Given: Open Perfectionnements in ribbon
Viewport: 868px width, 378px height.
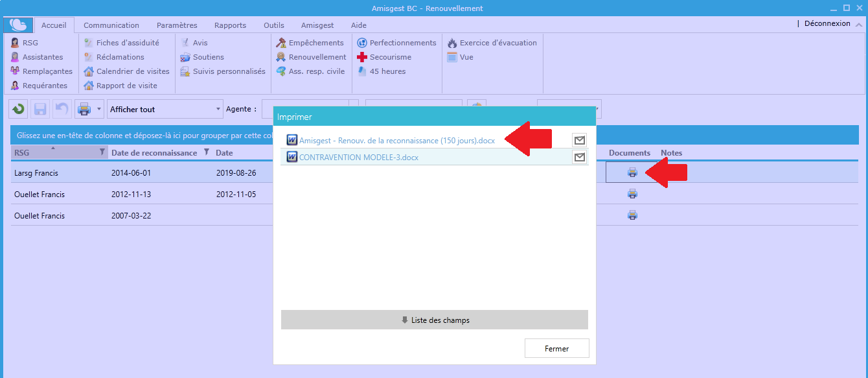Looking at the screenshot, I should (x=397, y=43).
